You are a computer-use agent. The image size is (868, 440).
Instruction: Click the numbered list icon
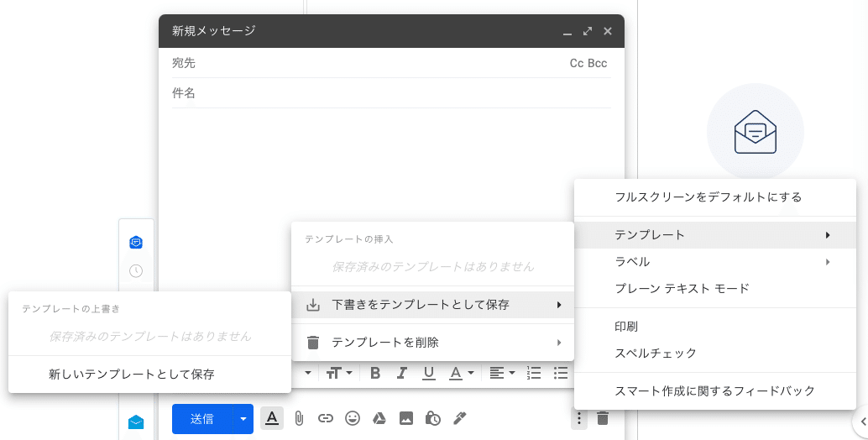pos(534,373)
